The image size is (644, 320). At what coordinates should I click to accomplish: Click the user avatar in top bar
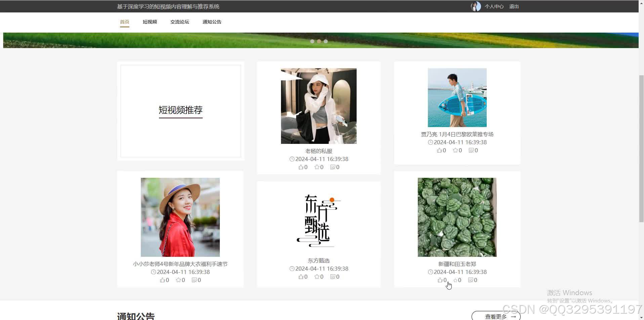pyautogui.click(x=476, y=6)
